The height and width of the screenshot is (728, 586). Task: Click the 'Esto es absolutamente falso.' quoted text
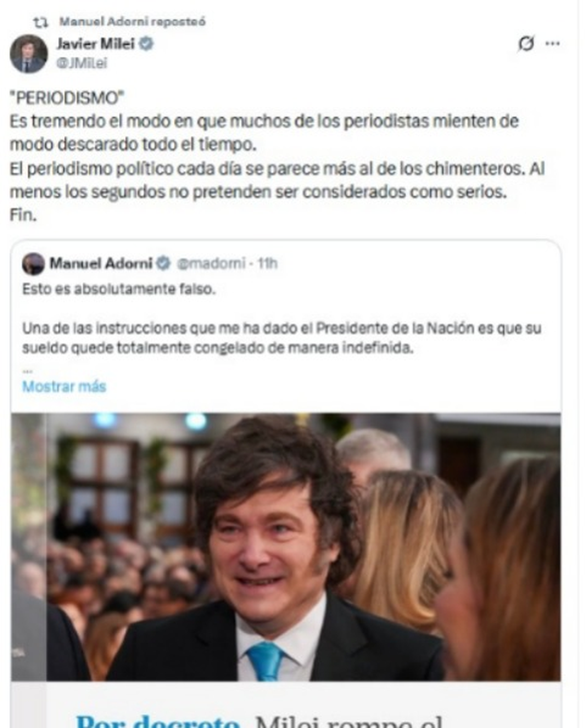click(119, 289)
